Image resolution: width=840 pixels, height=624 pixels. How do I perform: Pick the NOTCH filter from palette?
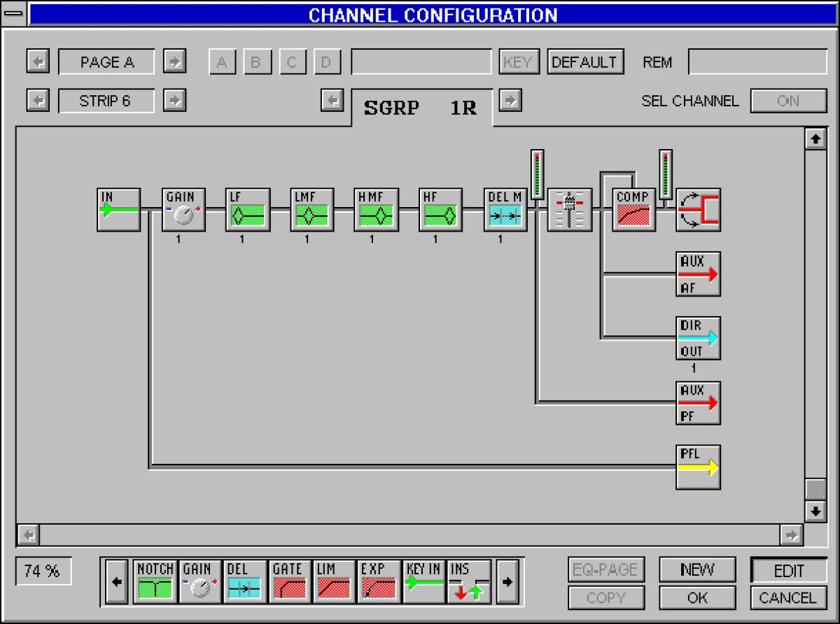click(155, 581)
